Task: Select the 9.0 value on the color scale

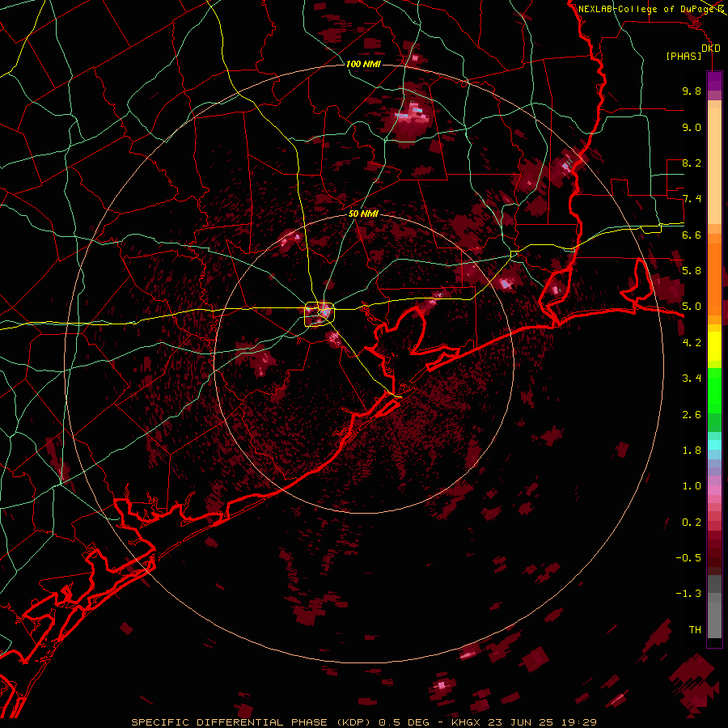Action: (x=692, y=127)
